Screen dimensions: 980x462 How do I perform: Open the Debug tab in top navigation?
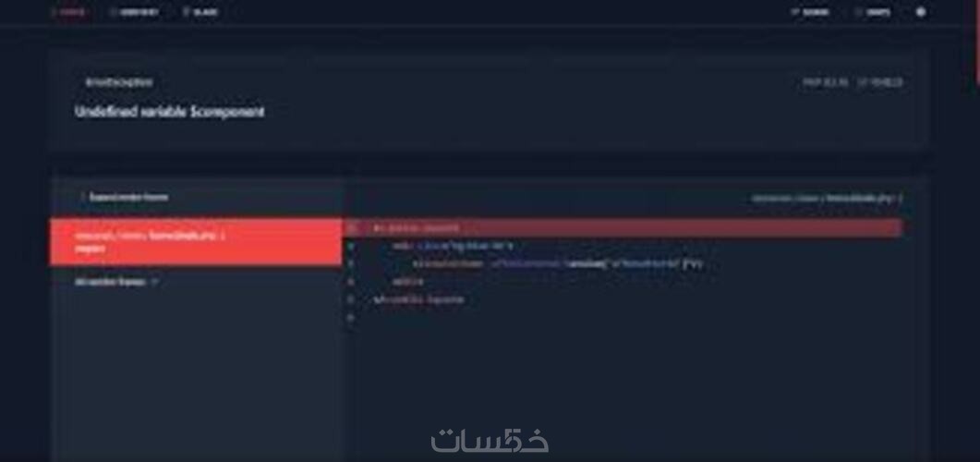pyautogui.click(x=200, y=13)
